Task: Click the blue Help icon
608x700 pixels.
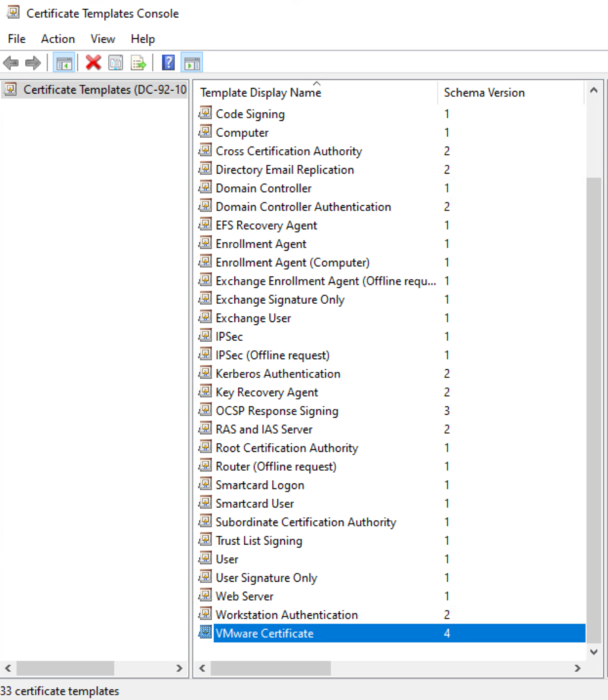Action: click(168, 64)
